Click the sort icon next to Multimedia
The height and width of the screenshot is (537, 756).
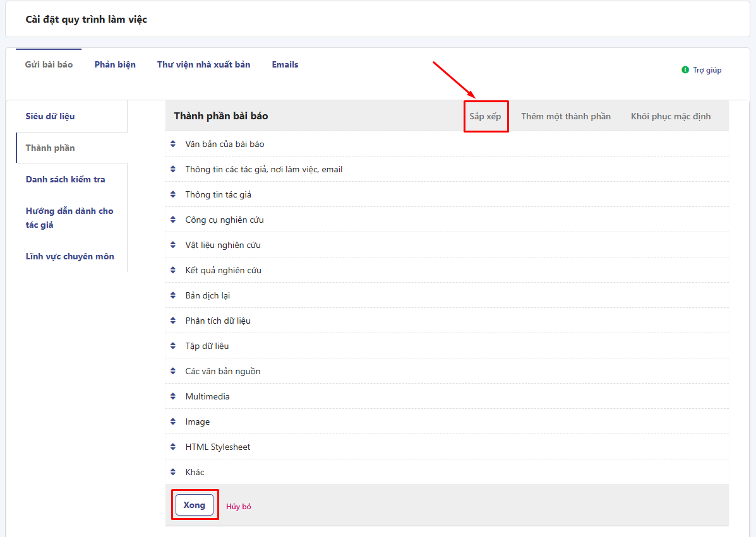pos(173,396)
